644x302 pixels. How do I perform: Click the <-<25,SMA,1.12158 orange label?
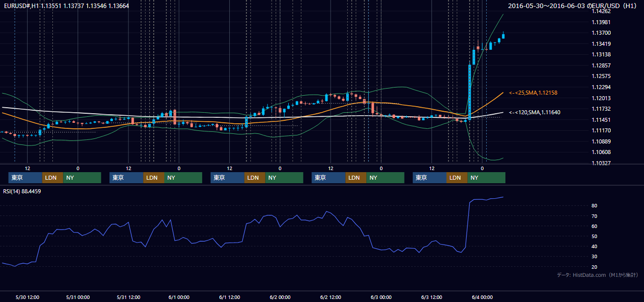(x=533, y=93)
